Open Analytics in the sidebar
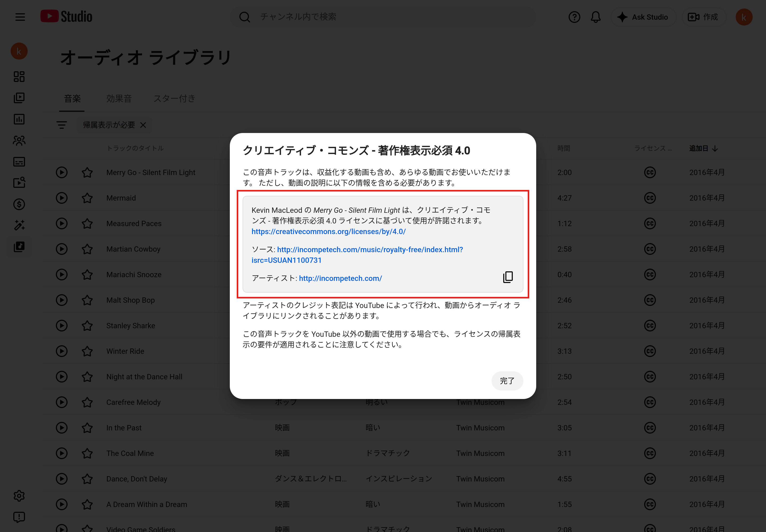 point(19,119)
